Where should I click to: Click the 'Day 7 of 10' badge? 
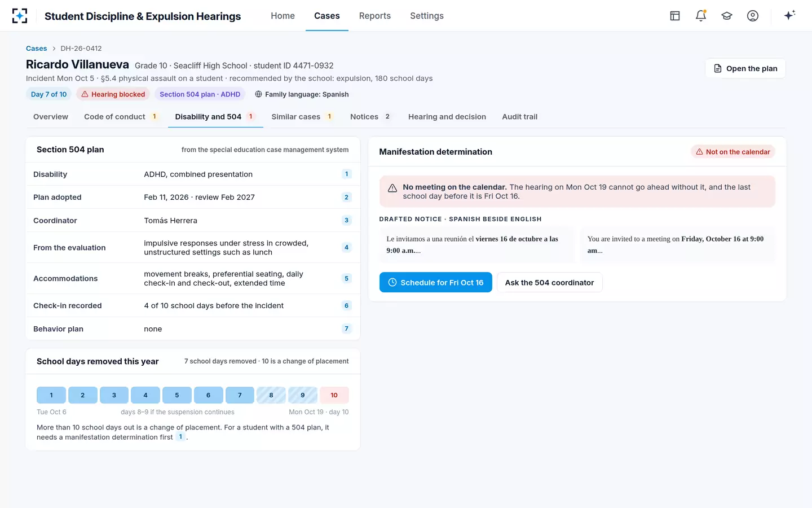48,94
